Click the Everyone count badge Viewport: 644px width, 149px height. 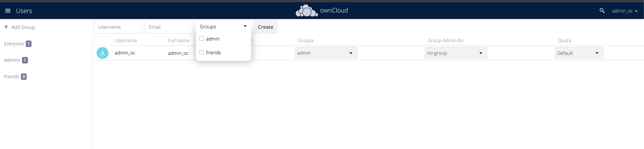[x=29, y=44]
